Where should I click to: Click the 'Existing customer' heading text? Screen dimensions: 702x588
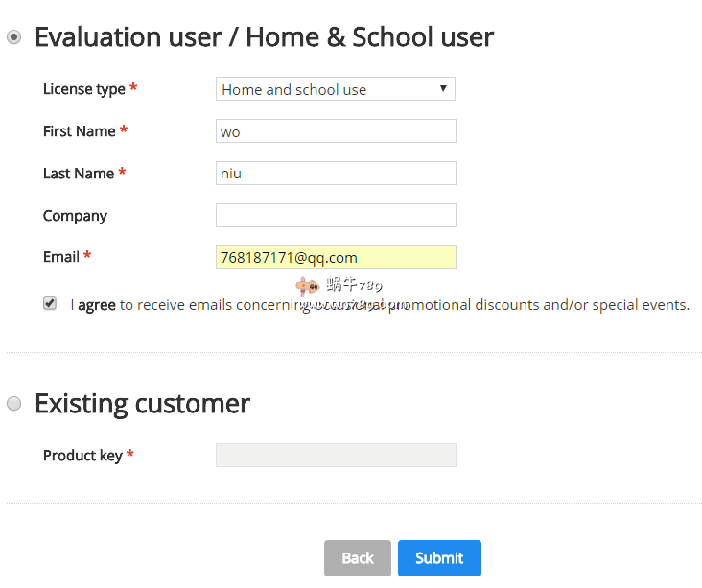142,404
